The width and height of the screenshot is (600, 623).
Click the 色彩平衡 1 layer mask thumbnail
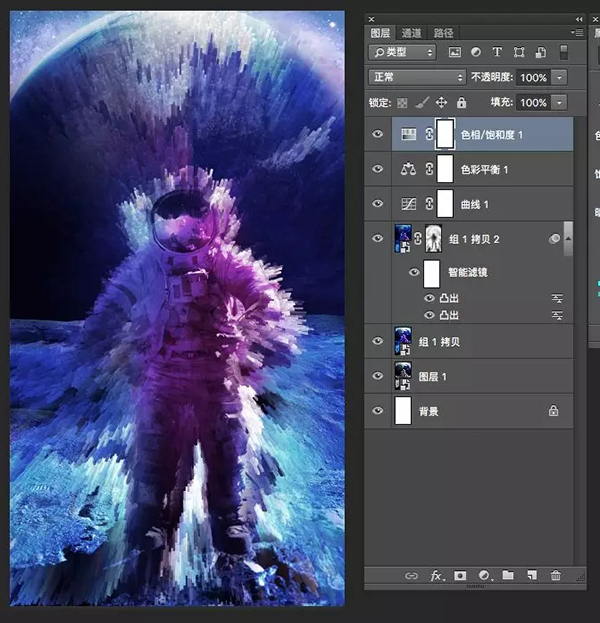point(445,169)
